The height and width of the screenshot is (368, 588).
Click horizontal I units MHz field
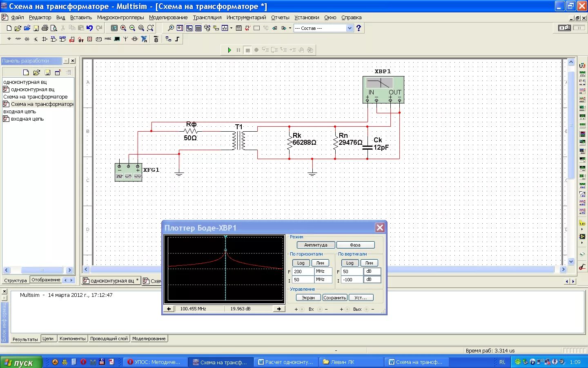click(x=323, y=280)
